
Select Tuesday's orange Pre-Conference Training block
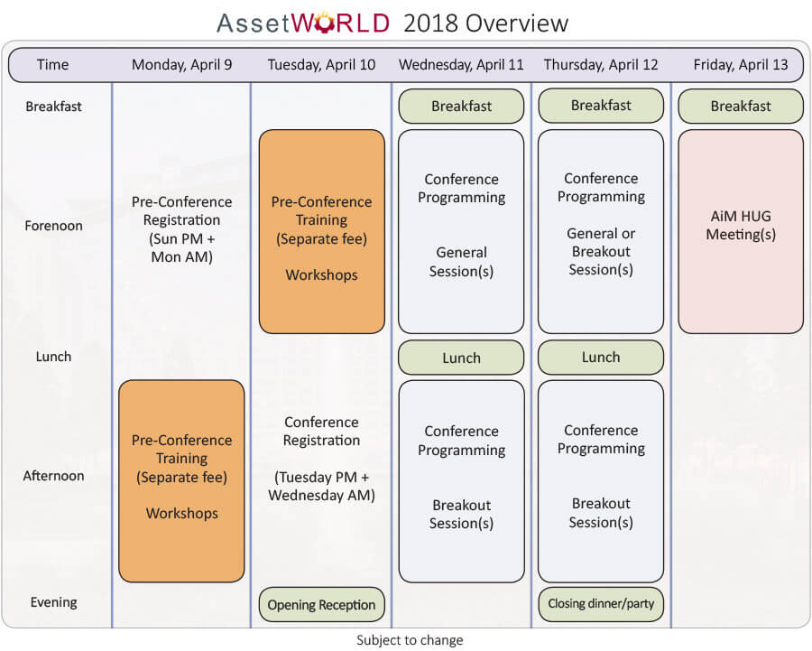321,232
